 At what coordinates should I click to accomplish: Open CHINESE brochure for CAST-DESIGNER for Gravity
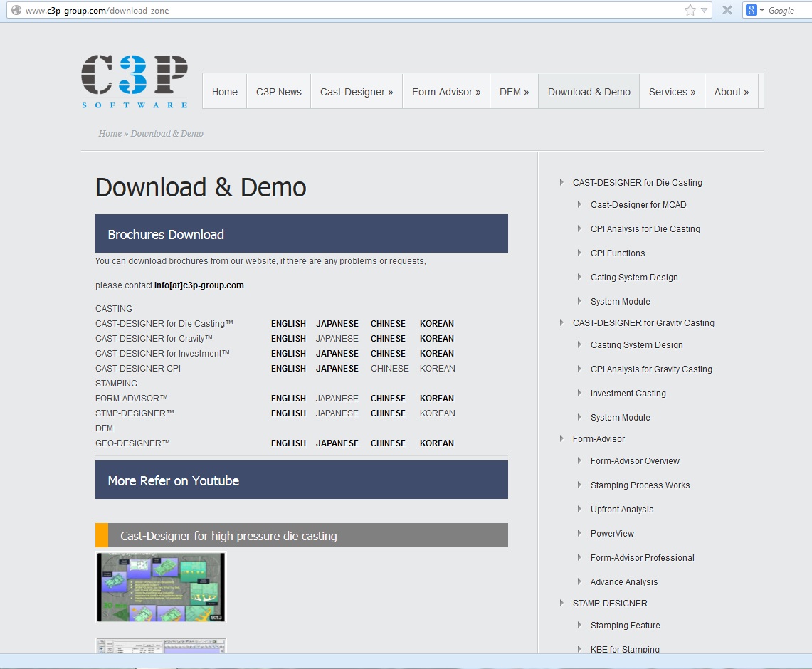[x=388, y=339]
